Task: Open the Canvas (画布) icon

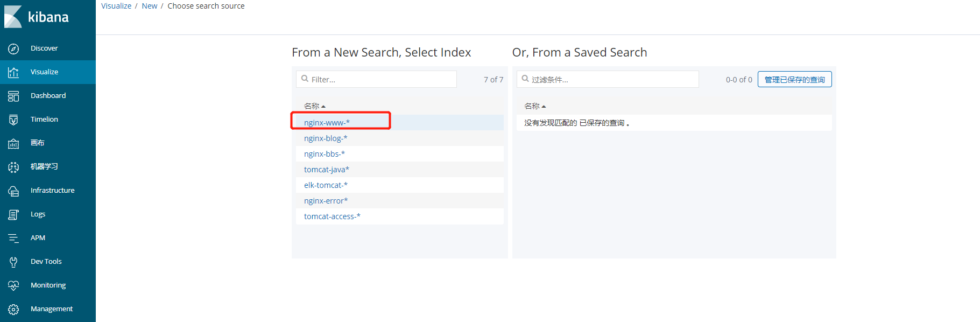Action: [13, 143]
